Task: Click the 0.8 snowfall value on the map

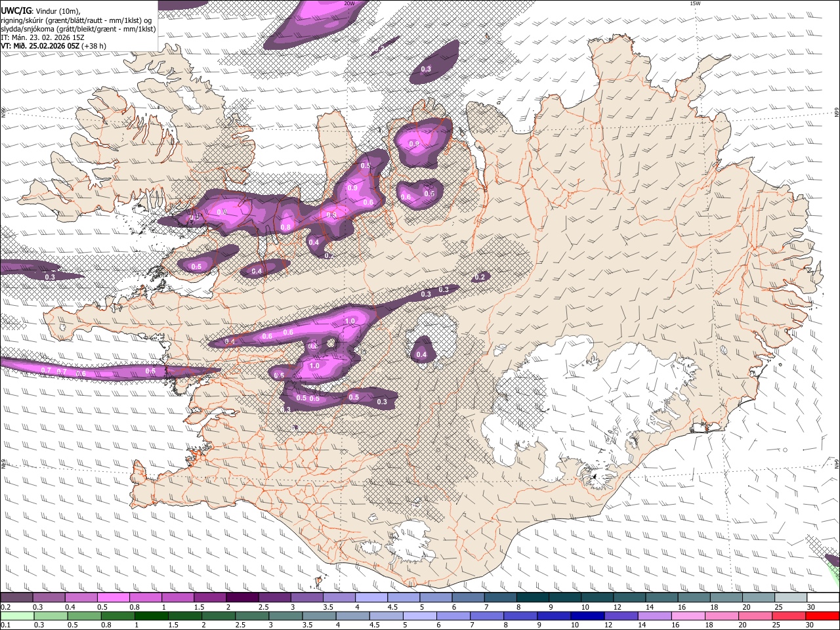Action: (x=285, y=228)
